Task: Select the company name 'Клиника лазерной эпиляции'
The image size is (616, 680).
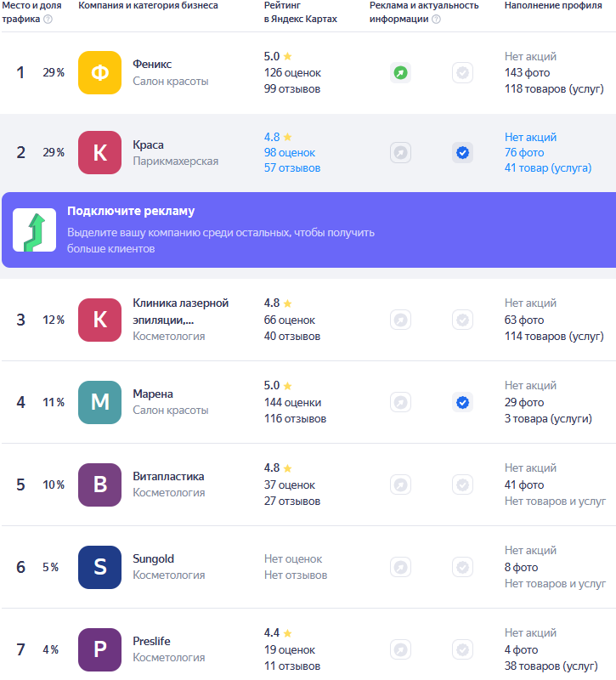Action: [x=180, y=311]
